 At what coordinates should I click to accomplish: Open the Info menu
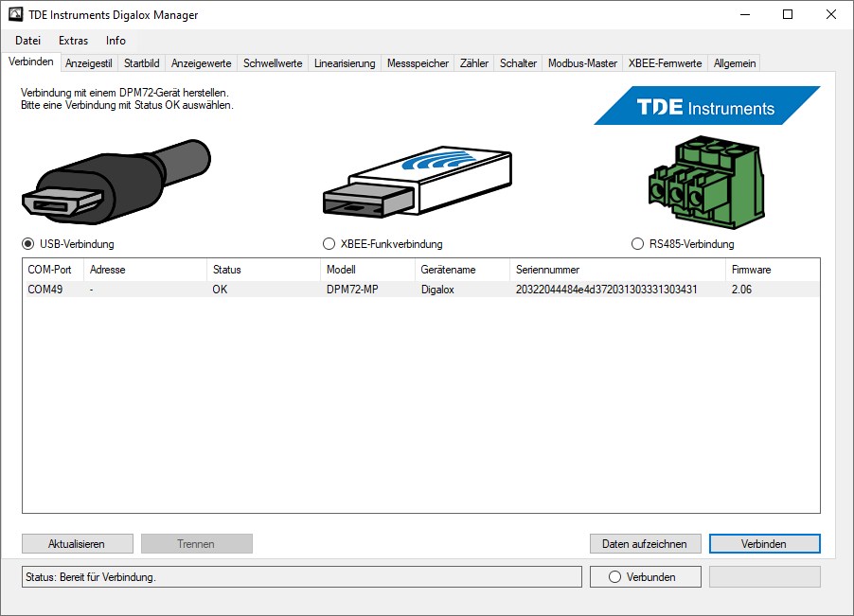click(116, 41)
